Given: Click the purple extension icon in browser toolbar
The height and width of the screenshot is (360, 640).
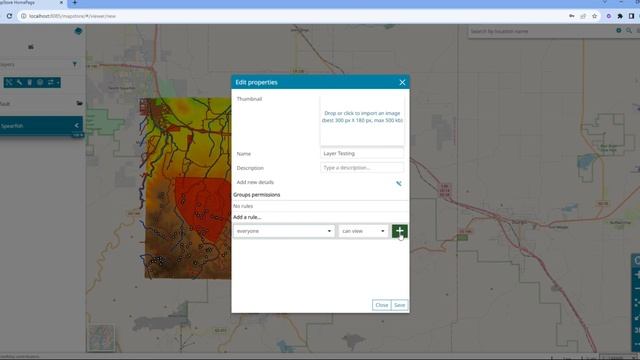Looking at the screenshot, I should click(609, 16).
